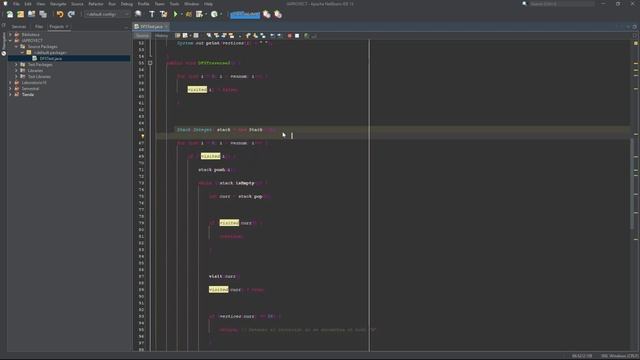Expand the Libraries node
Screen dimensions: 640x360
(16, 71)
